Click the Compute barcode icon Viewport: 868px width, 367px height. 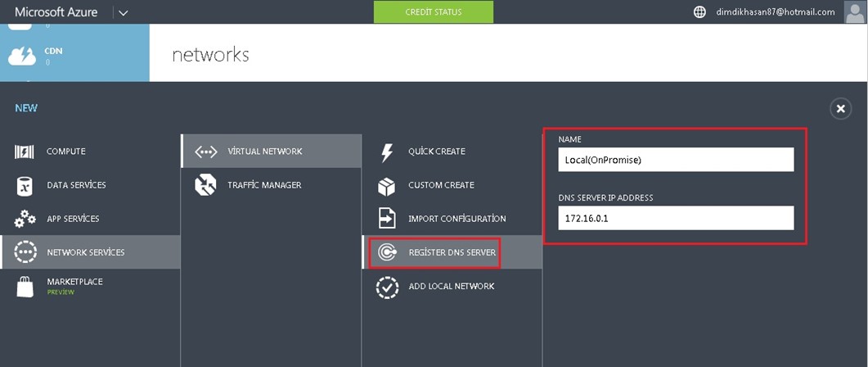pos(24,152)
